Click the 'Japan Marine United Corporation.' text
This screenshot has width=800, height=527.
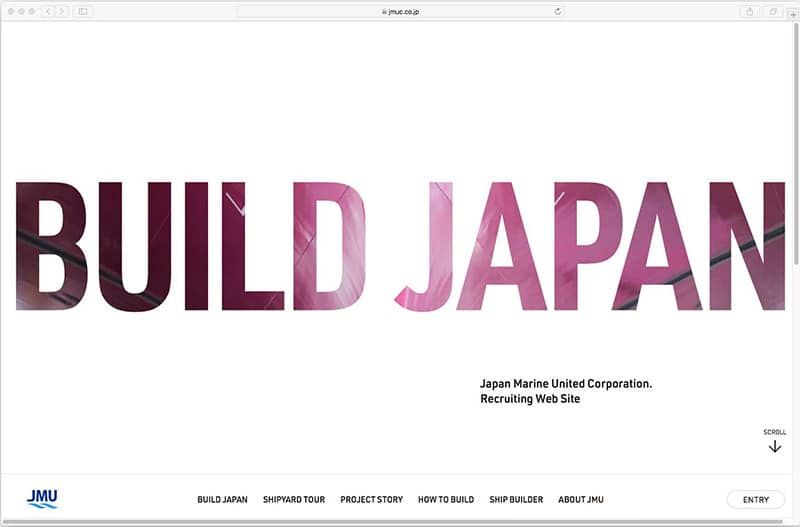[566, 384]
